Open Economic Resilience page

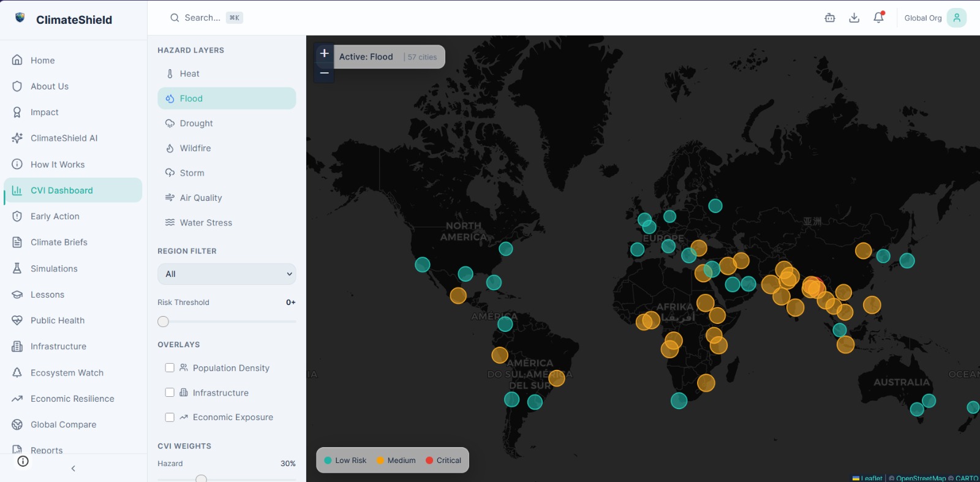(x=73, y=399)
